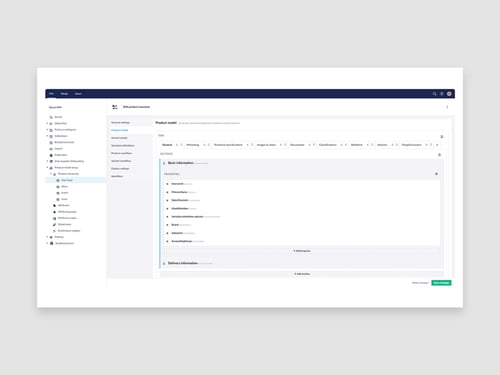Click the Attributes tag icon in the sidebar

(55, 205)
